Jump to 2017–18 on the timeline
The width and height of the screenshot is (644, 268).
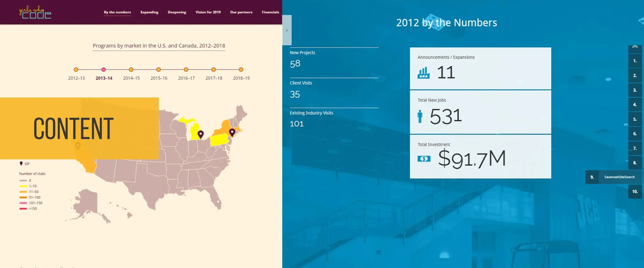(213, 70)
